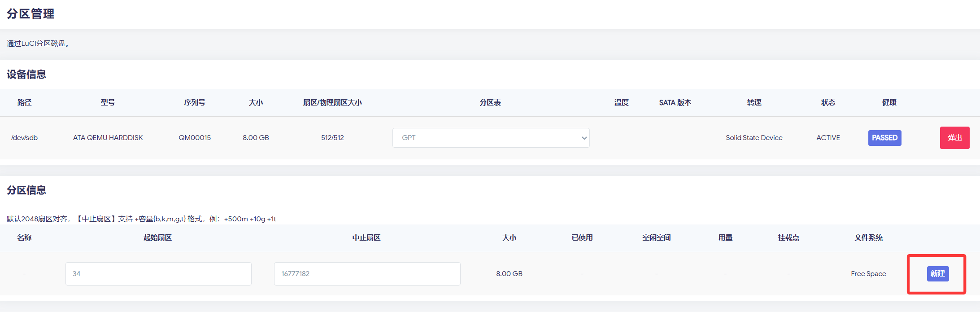Select the /dev/sdb device path
Image resolution: width=980 pixels, height=312 pixels.
tap(25, 138)
